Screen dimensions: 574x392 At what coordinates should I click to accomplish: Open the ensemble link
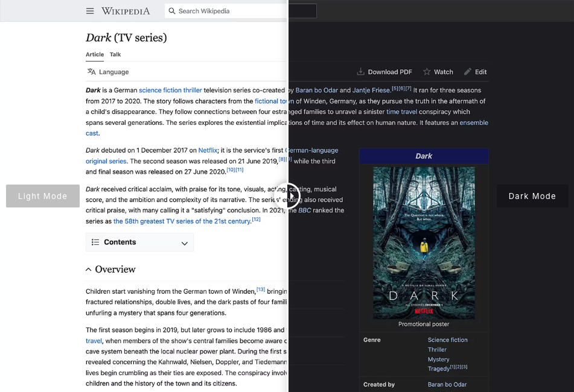pos(474,123)
